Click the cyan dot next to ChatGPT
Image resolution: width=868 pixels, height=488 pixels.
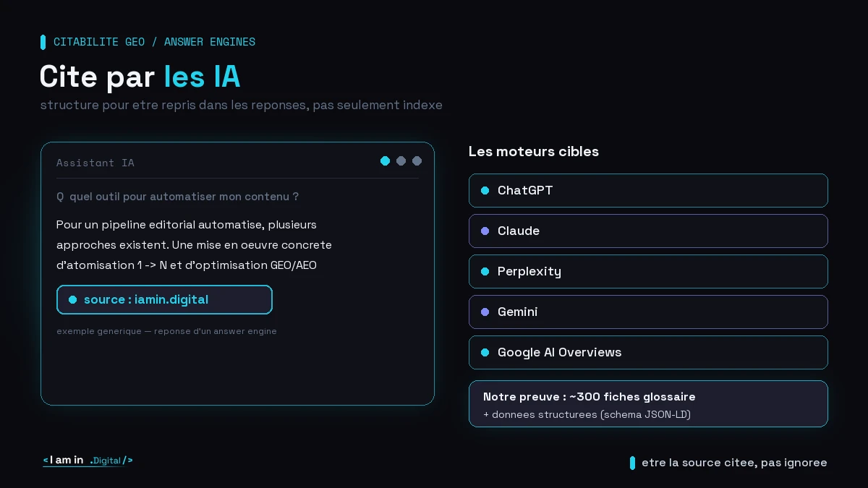tap(485, 190)
